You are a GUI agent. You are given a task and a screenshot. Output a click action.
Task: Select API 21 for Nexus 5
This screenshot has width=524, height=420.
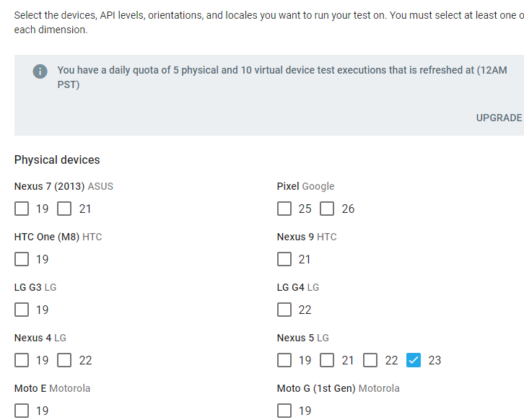[x=328, y=360]
